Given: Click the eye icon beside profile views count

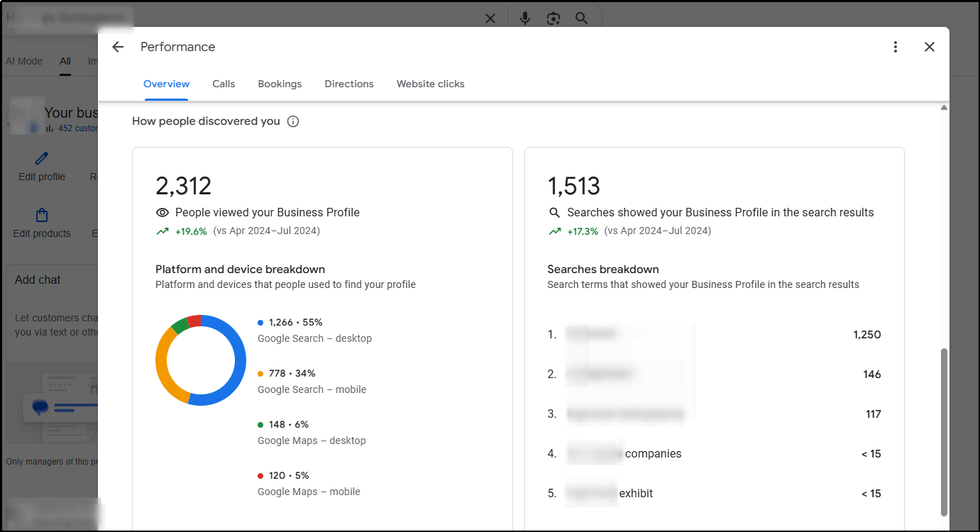Looking at the screenshot, I should [x=163, y=212].
